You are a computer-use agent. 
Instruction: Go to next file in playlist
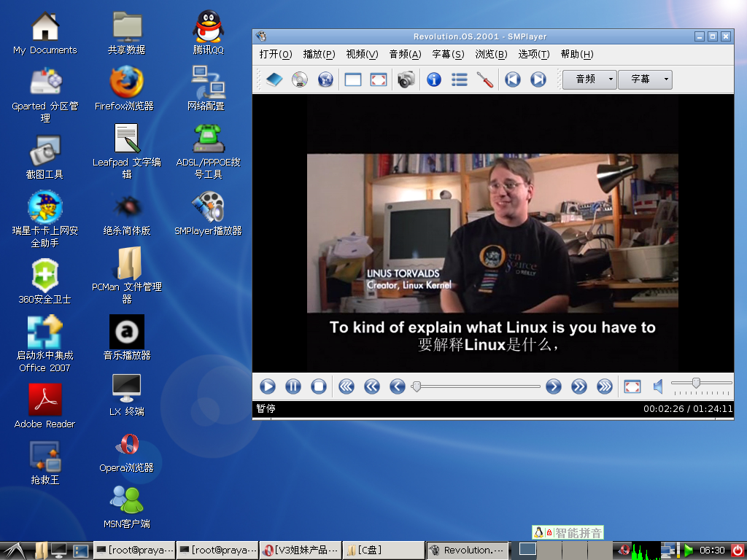(x=538, y=79)
